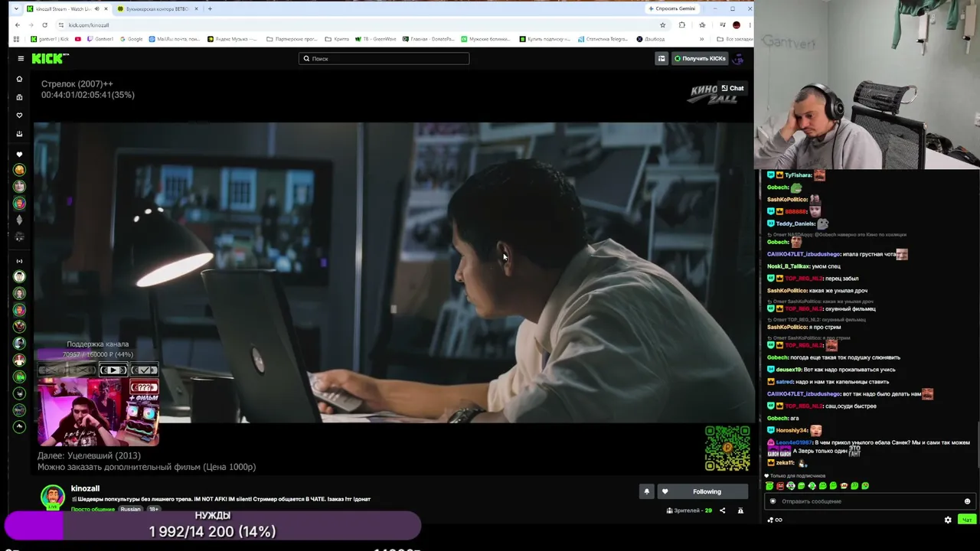
Task: Send message with the green Чат button
Action: coord(967,520)
